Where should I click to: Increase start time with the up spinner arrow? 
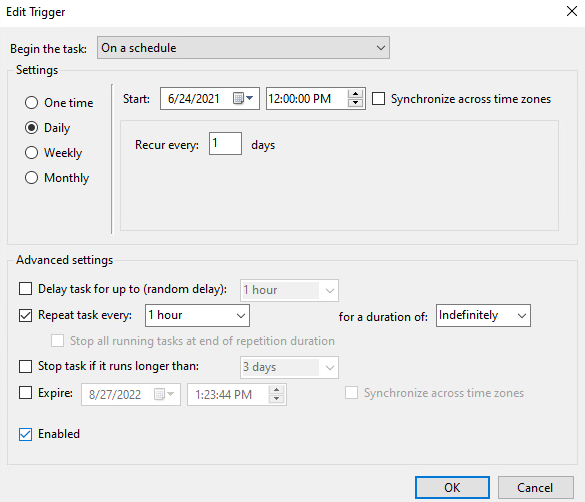356,94
